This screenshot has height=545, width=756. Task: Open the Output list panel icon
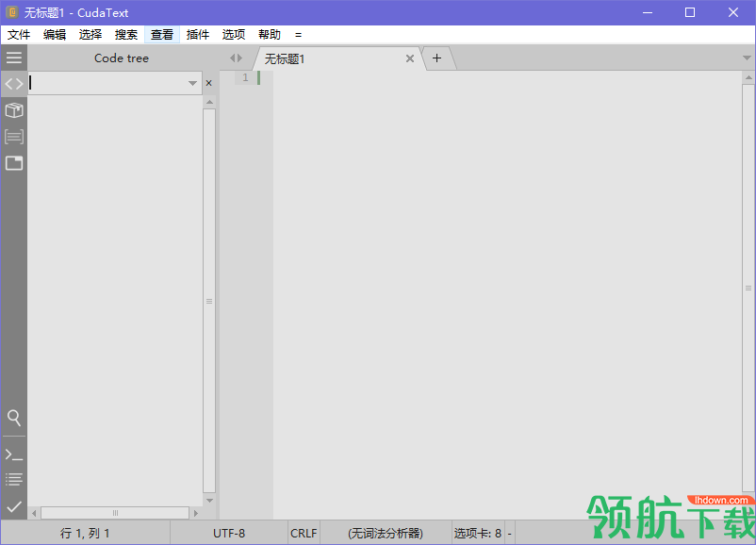(x=14, y=479)
